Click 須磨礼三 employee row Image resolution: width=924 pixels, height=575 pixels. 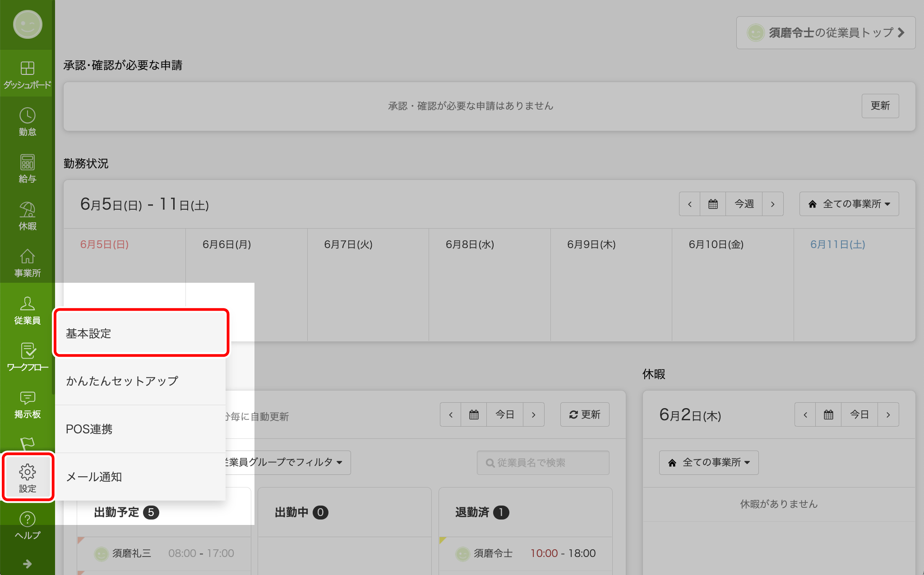[164, 553]
